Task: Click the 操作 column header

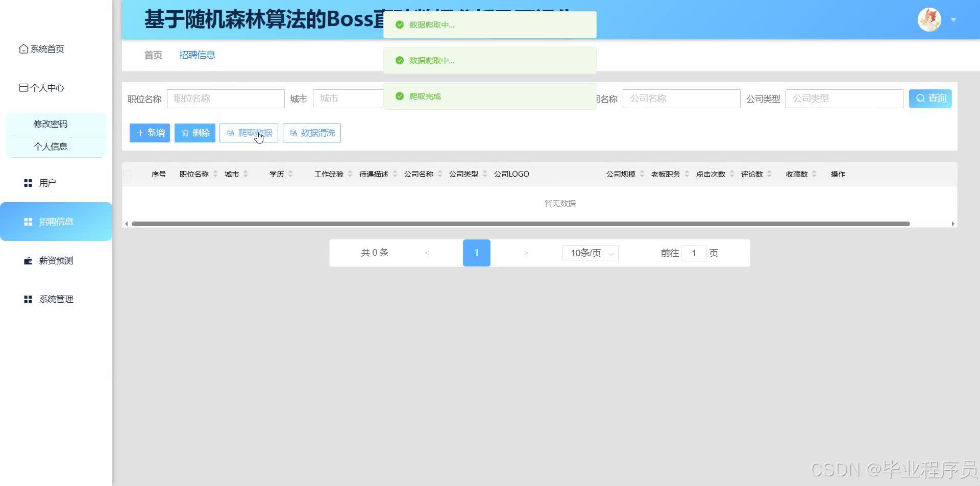Action: click(x=838, y=174)
